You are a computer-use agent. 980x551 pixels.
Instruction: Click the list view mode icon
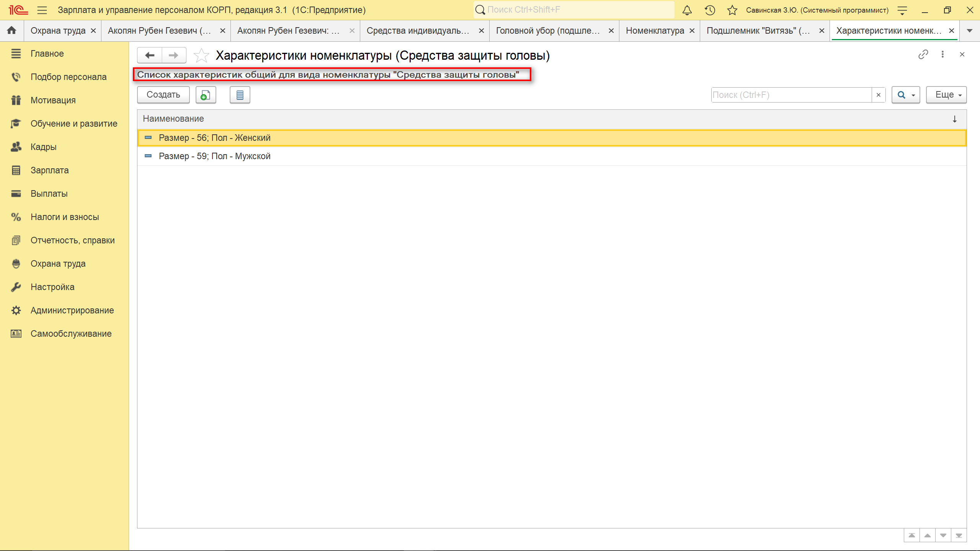[x=240, y=95]
